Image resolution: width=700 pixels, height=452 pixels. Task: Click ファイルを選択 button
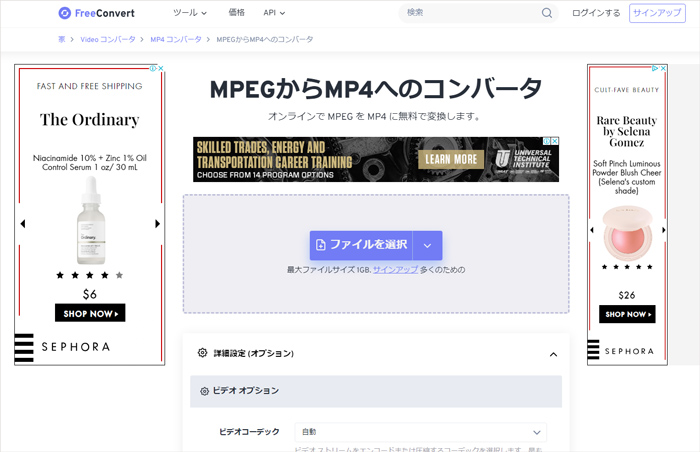[x=361, y=245]
